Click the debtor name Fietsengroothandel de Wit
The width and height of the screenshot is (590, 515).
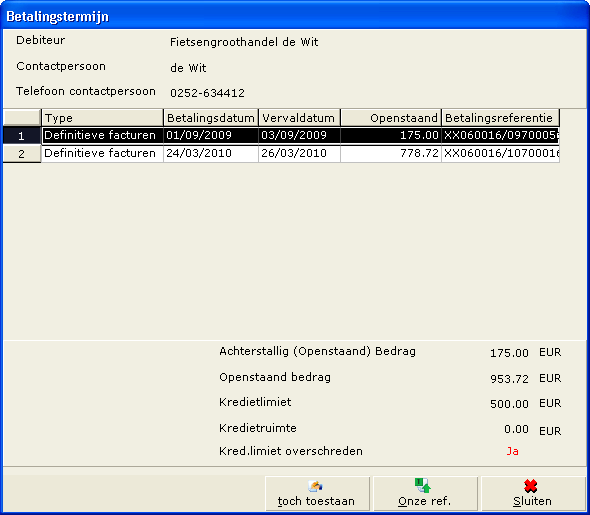click(x=244, y=42)
